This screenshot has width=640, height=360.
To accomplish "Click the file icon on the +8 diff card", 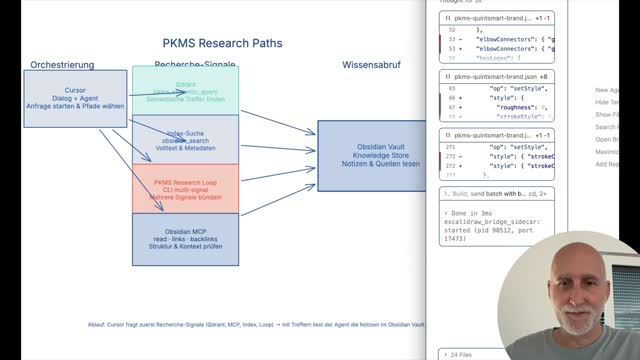I will tap(448, 77).
